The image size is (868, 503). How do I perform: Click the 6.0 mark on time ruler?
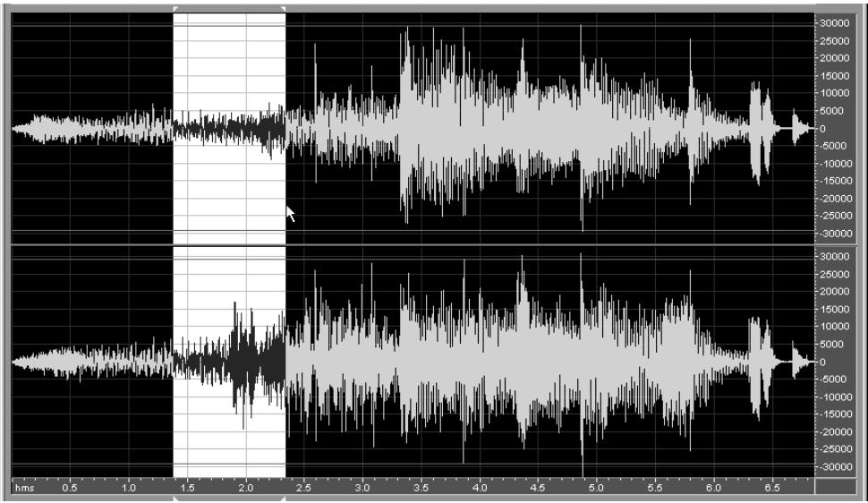(x=713, y=488)
